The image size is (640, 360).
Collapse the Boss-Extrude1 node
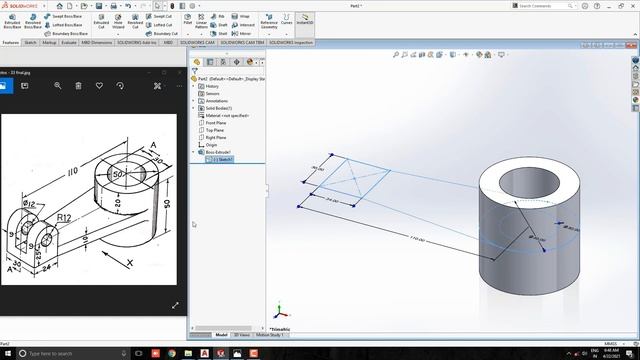[x=193, y=152]
